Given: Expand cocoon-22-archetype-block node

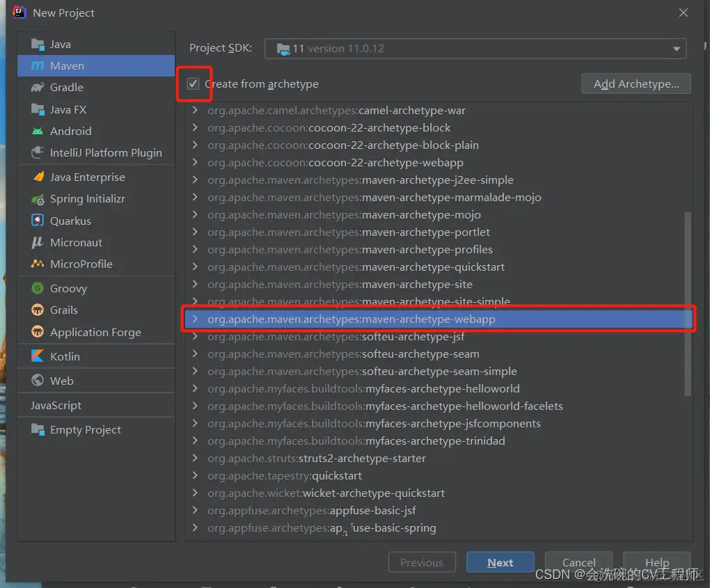Looking at the screenshot, I should (x=195, y=127).
